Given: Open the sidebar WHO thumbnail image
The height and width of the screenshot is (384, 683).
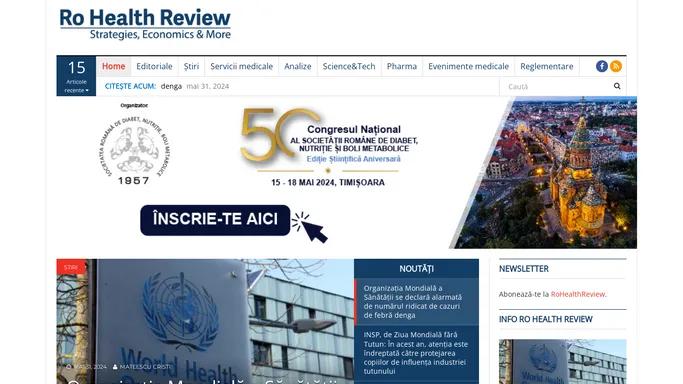Looking at the screenshot, I should tap(562, 361).
